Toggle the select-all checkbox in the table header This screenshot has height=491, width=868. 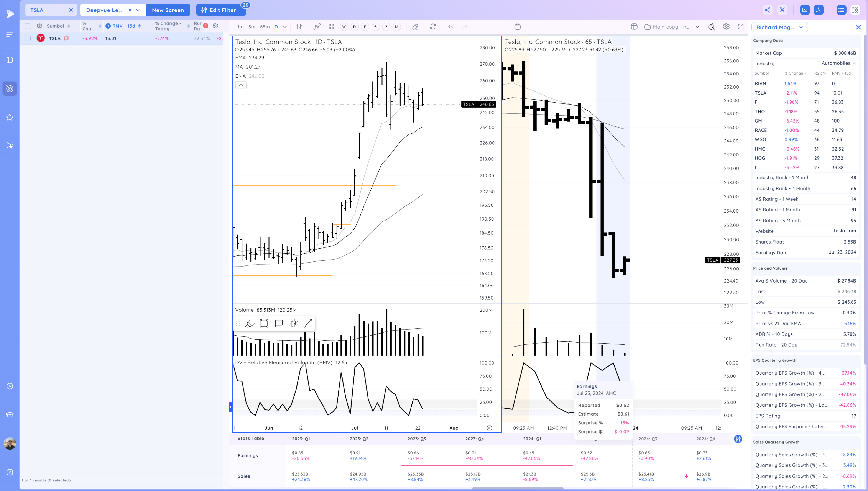coord(28,26)
